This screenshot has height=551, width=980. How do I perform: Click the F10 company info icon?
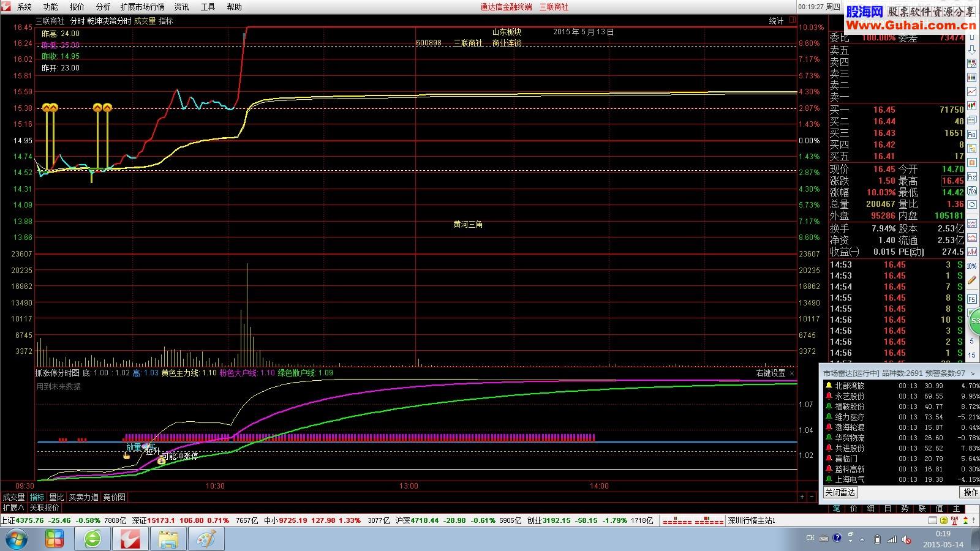point(972,133)
